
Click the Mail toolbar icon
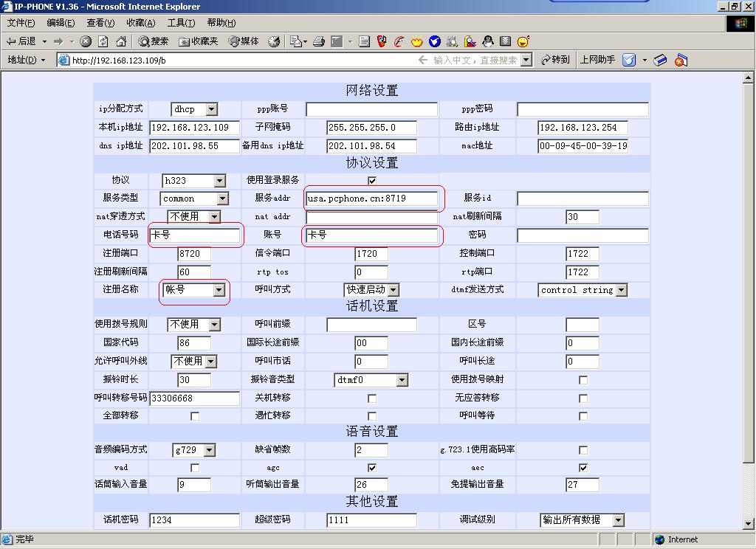[295, 41]
